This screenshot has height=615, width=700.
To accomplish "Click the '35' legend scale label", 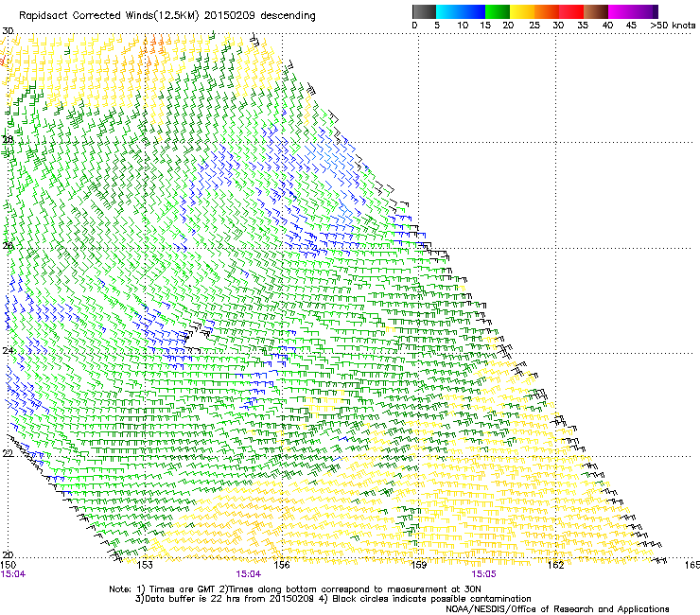I will 583,26.
